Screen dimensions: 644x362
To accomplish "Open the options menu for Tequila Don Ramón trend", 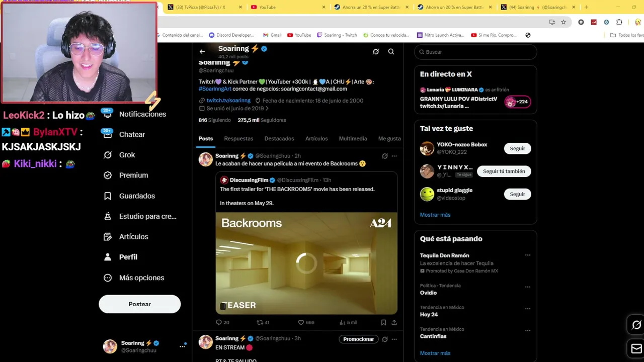I will click(x=528, y=255).
